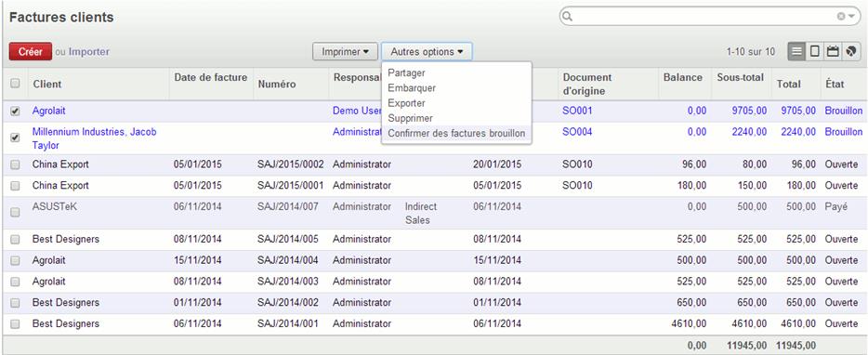Screen dimensions: 868x355
Task: Open the Importer link
Action: [x=89, y=51]
